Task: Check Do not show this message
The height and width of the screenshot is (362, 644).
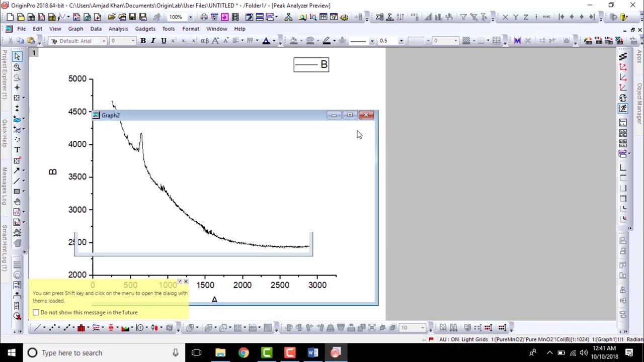Action: click(x=36, y=313)
